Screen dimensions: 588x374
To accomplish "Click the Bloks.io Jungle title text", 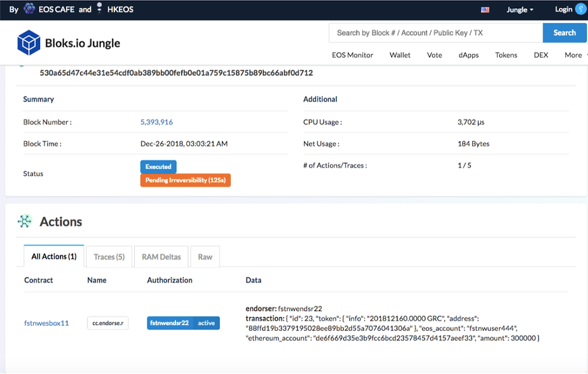I will click(83, 43).
